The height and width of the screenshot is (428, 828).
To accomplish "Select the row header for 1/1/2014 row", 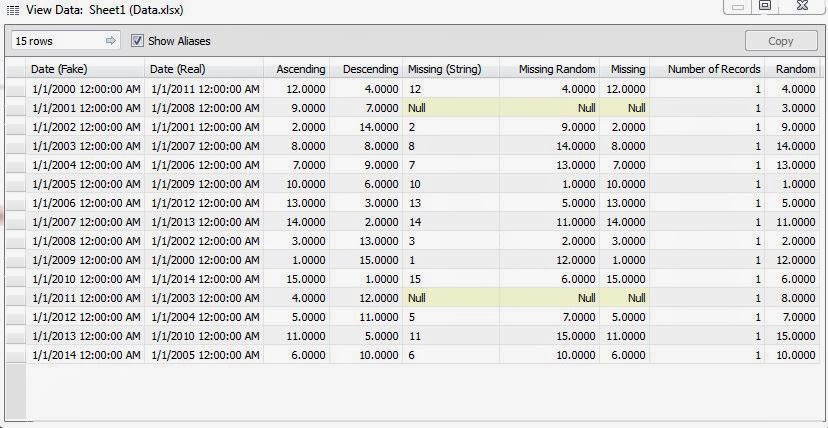I will (16, 355).
